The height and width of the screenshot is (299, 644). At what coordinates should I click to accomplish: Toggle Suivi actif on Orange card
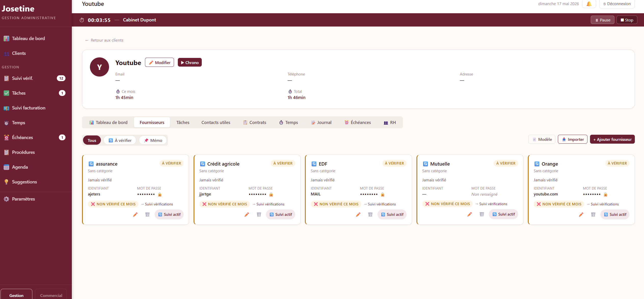point(615,215)
